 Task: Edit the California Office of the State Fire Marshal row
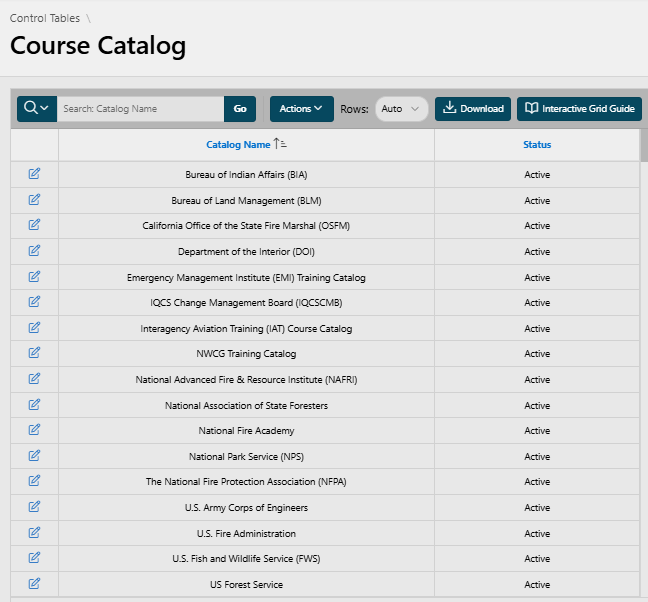click(34, 225)
